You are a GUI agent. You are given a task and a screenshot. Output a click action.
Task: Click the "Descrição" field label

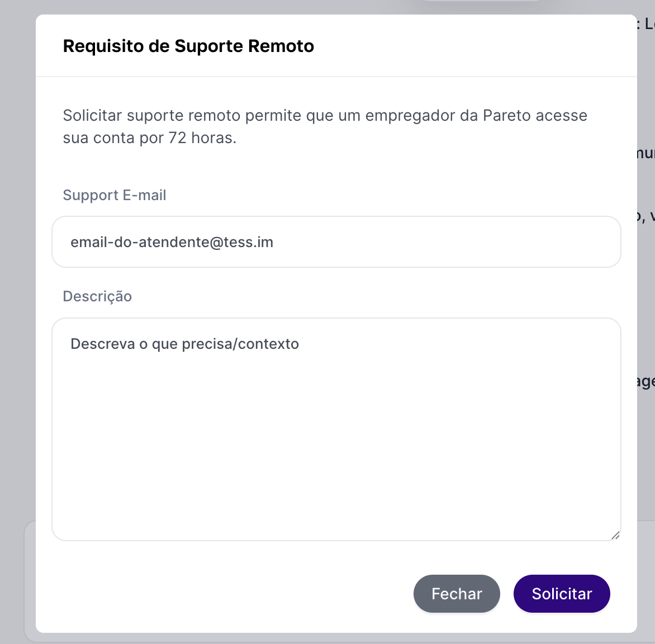point(97,296)
